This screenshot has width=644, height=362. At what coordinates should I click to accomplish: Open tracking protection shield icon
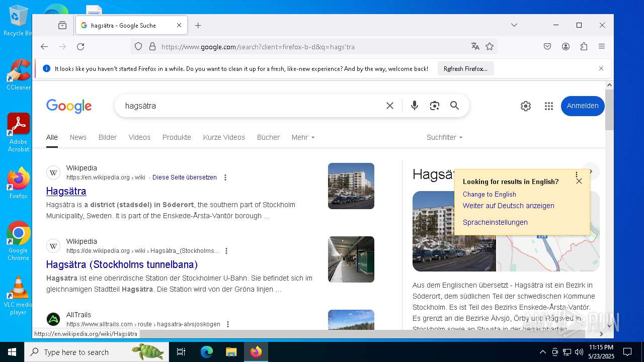coord(138,47)
